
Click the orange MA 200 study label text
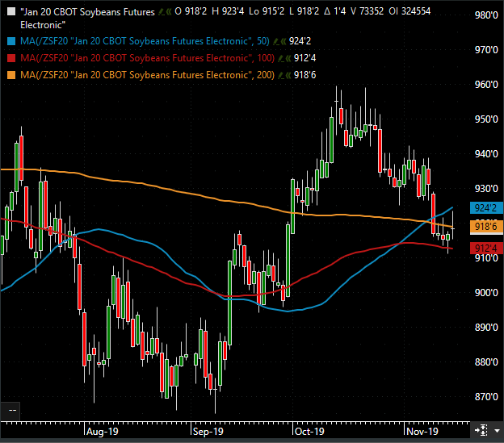[147, 75]
